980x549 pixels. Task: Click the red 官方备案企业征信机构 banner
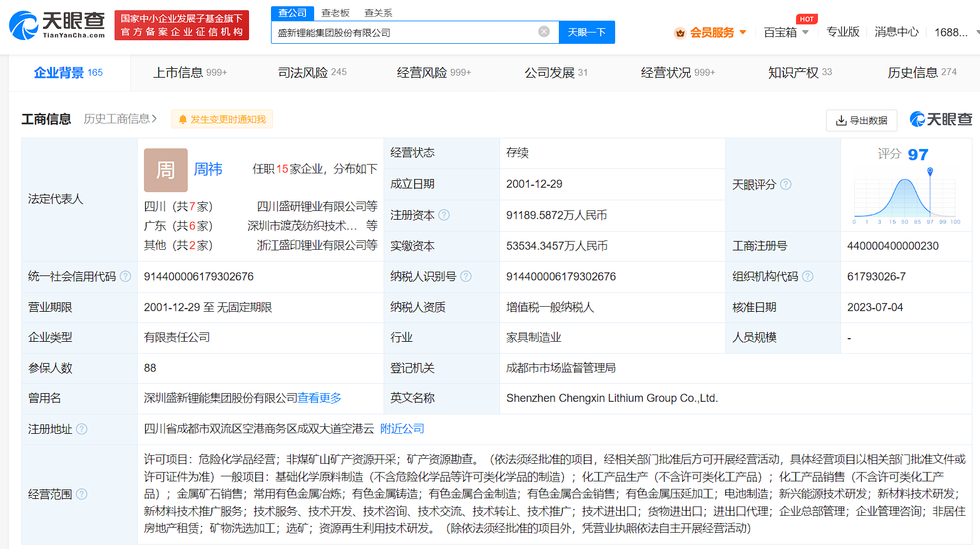[x=181, y=25]
